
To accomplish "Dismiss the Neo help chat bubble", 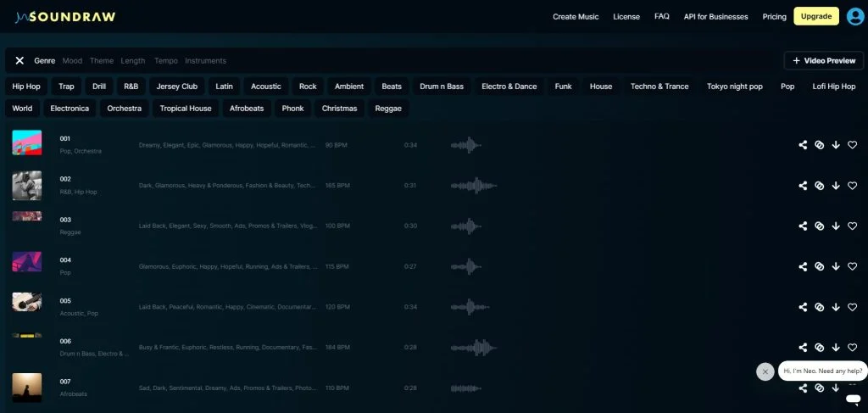I will click(x=765, y=371).
